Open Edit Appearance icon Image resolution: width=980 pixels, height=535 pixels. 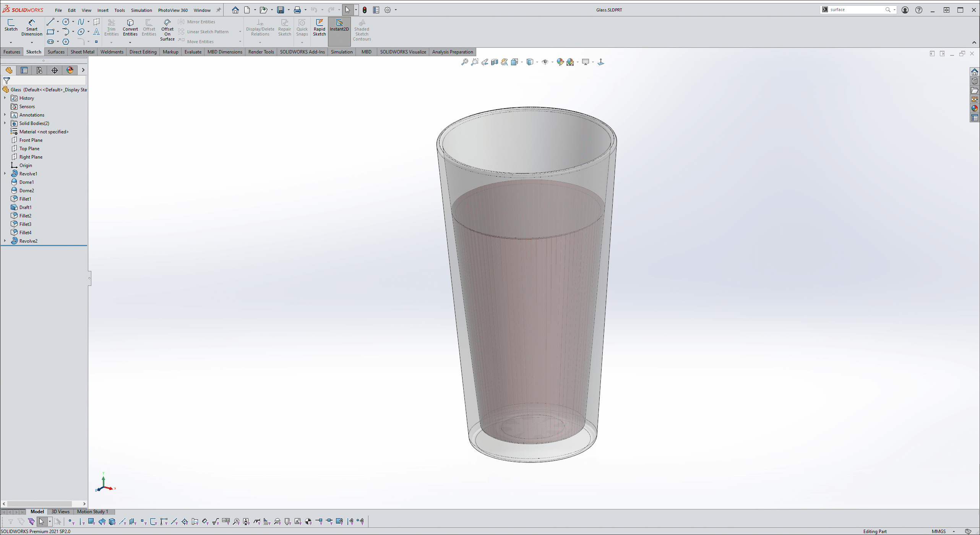pos(560,62)
